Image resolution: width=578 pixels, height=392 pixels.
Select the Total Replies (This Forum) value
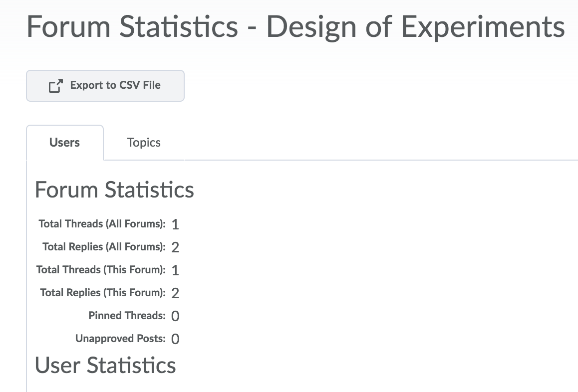pos(175,293)
